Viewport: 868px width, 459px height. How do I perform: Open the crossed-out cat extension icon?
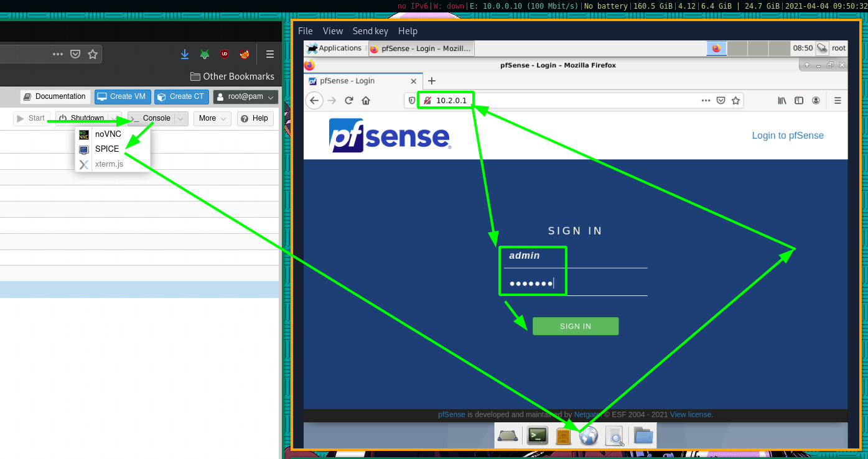pyautogui.click(x=245, y=54)
